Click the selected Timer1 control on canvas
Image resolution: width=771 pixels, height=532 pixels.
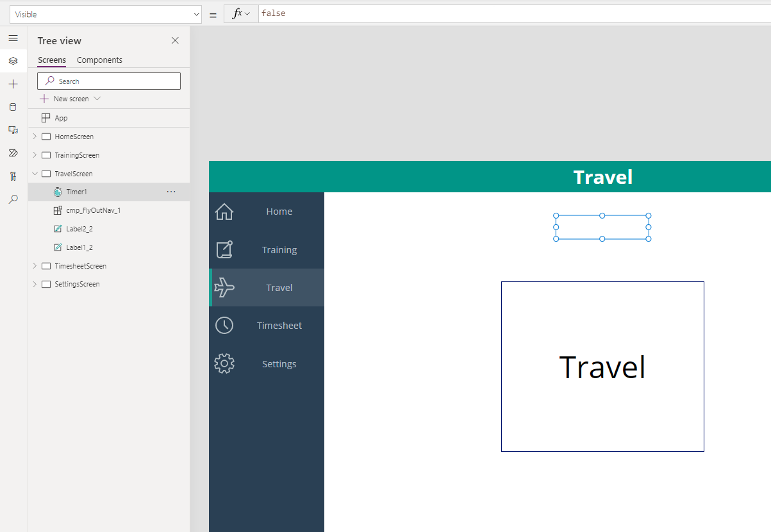point(602,228)
